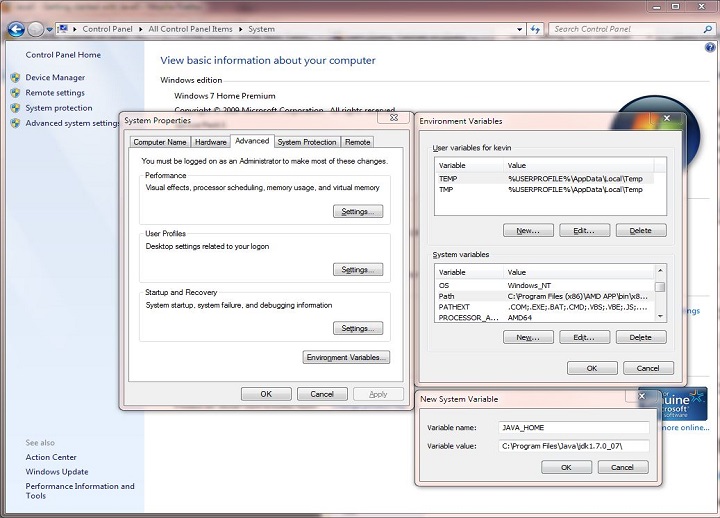Image resolution: width=720 pixels, height=518 pixels.
Task: Expand arrow after Control Panel breadcrumb
Action: (x=141, y=29)
